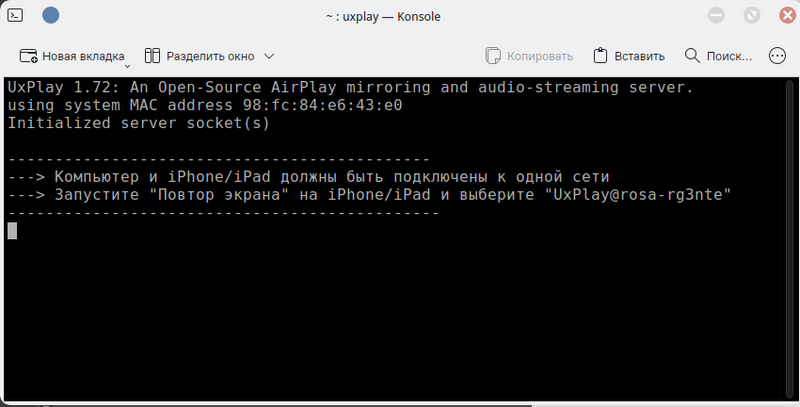800x407 pixels.
Task: Click the "UxPlay@rosa-rg3nte" server name text
Action: click(x=637, y=195)
